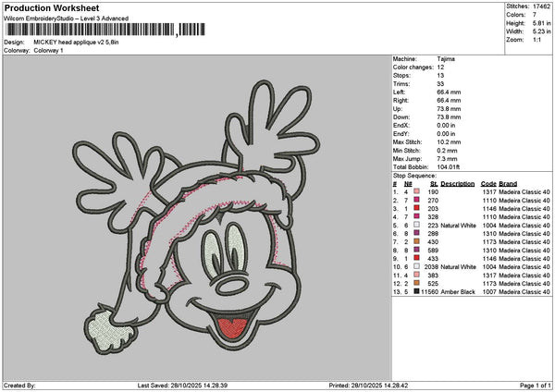This screenshot has height=392, width=555.
Task: Click the 'St.' column header
Action: (435, 184)
